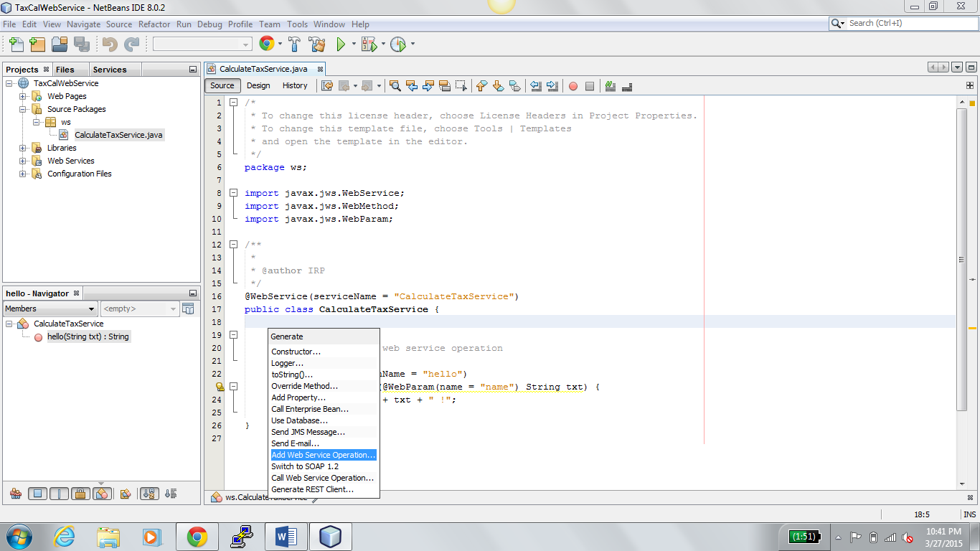Select hello(String txt) member in Navigator
980x551 pixels.
[x=88, y=336]
